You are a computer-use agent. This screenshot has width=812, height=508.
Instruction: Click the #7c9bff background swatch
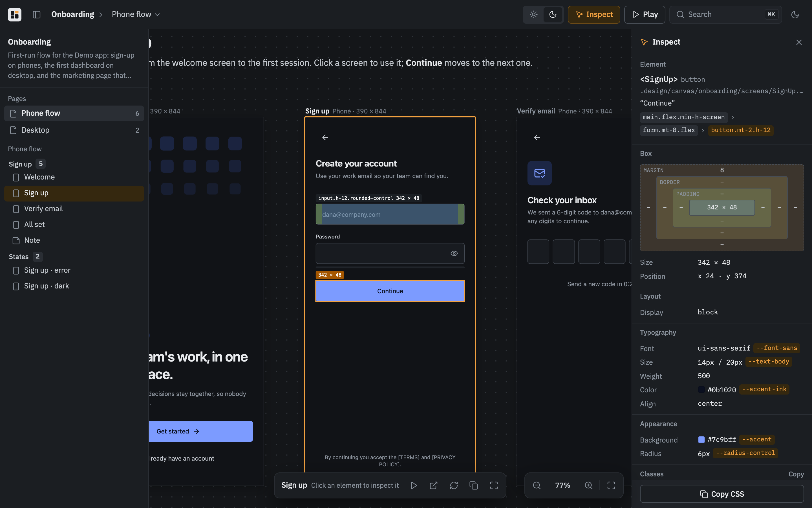pyautogui.click(x=701, y=440)
